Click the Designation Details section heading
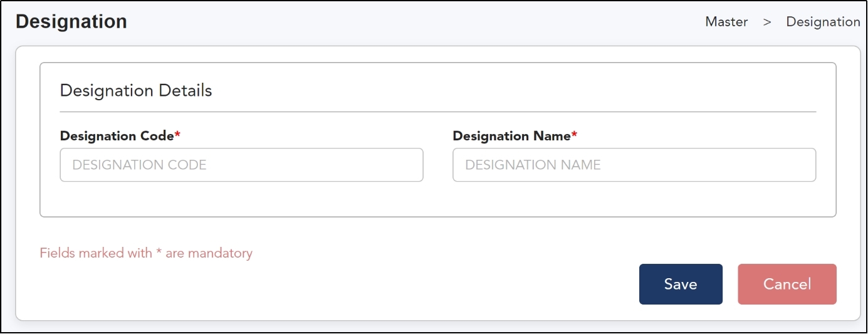This screenshot has height=334, width=868. point(136,91)
